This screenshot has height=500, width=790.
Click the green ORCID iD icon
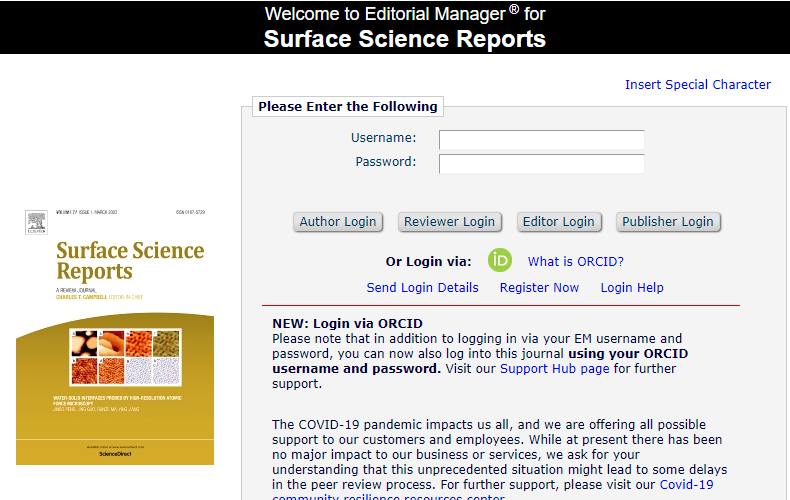[x=500, y=260]
